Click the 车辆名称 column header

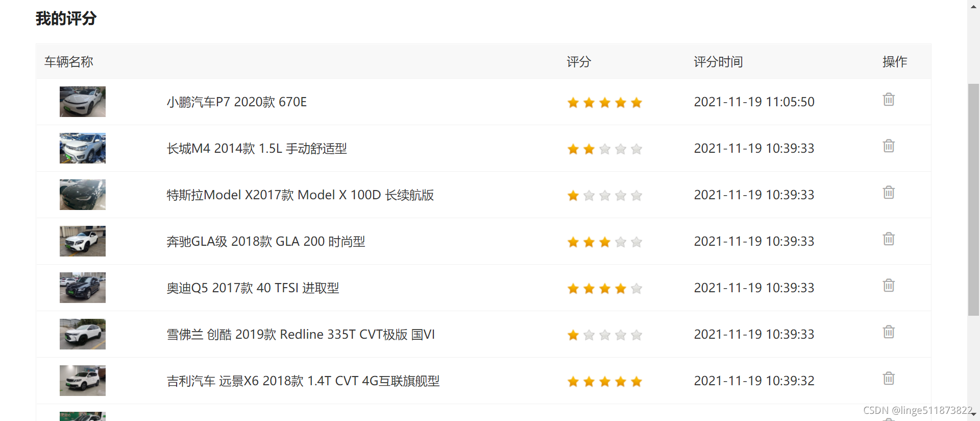pyautogui.click(x=69, y=62)
